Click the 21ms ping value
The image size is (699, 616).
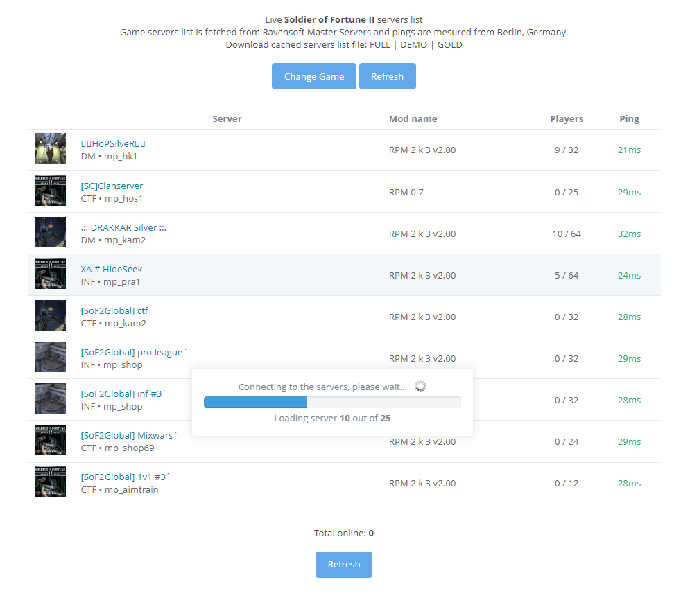tap(629, 150)
